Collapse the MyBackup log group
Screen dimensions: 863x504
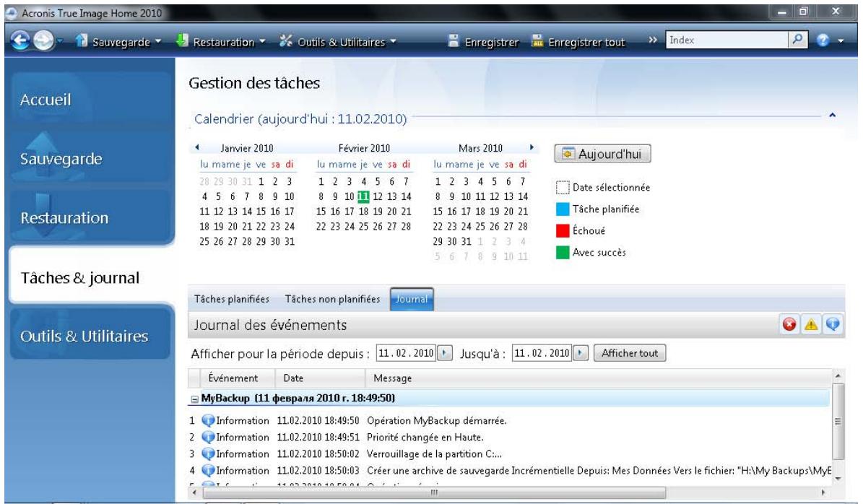(194, 399)
